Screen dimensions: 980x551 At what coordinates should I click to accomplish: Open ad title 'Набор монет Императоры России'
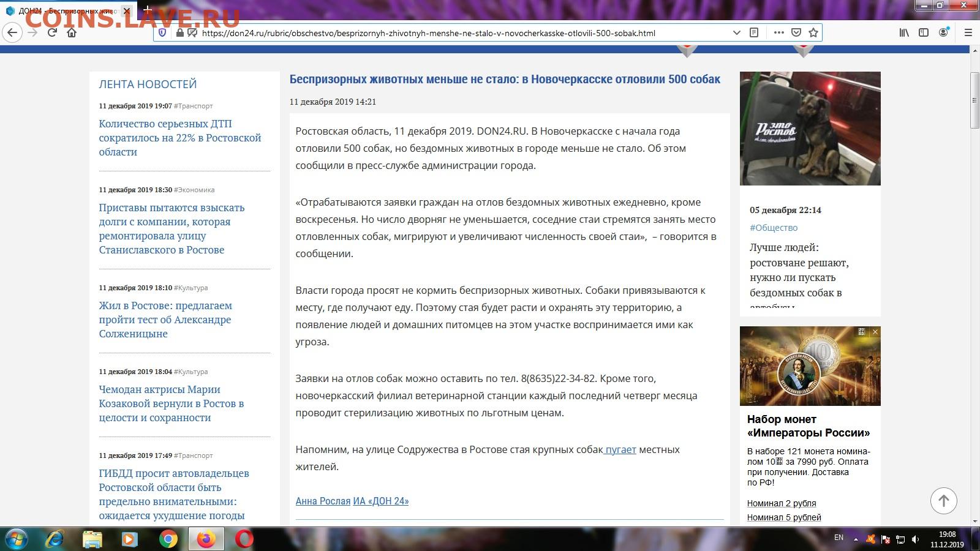click(809, 426)
